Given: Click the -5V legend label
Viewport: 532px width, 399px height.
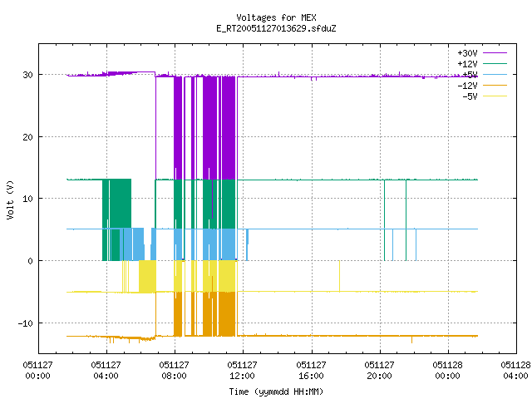Looking at the screenshot, I should pos(470,96).
